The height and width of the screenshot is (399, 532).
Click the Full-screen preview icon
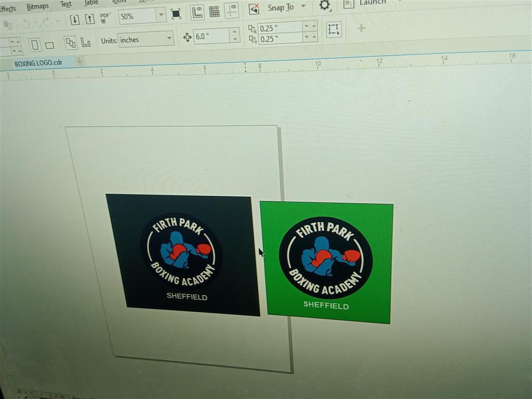click(176, 14)
